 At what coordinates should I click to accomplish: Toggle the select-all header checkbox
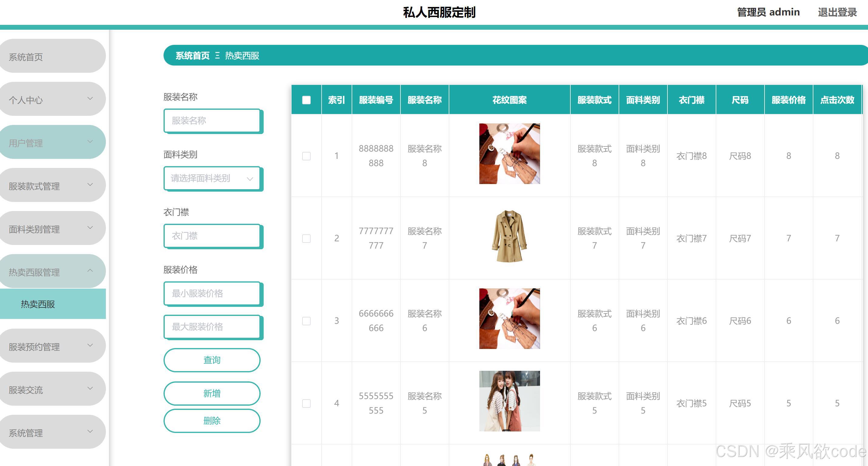pyautogui.click(x=306, y=100)
